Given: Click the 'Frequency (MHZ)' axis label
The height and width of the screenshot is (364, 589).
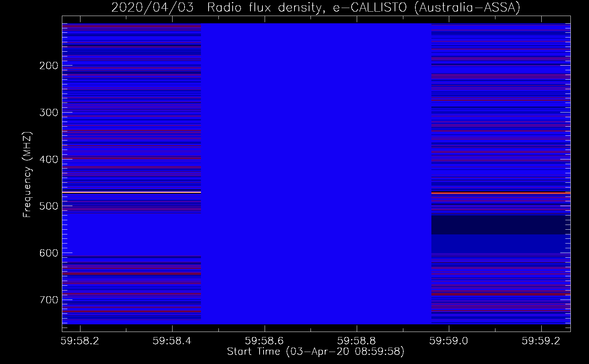Looking at the screenshot, I should [27, 175].
